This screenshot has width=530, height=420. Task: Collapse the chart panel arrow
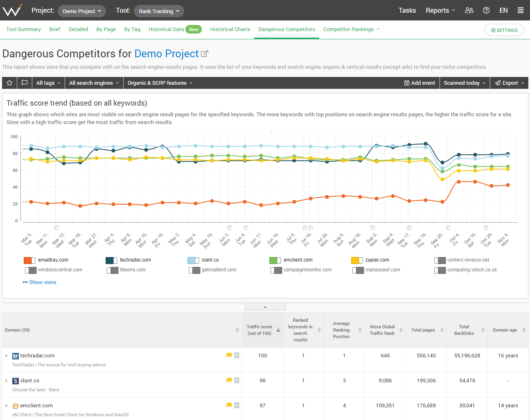pyautogui.click(x=265, y=307)
